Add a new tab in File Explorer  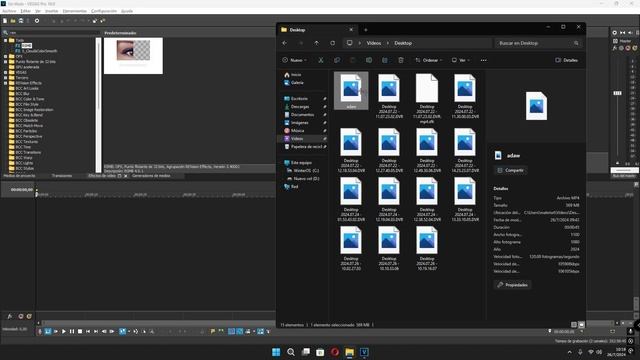tap(366, 30)
